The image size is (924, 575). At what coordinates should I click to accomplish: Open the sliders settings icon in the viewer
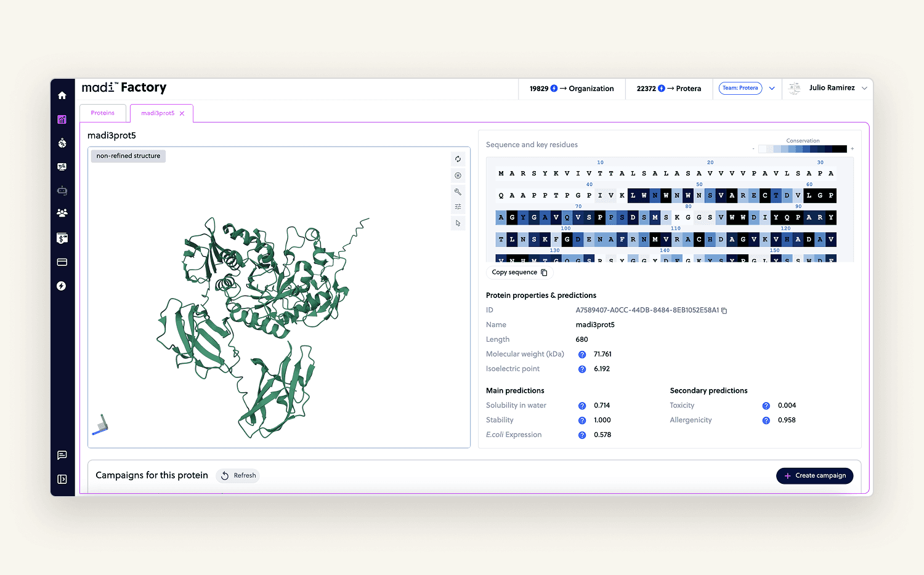coord(458,207)
